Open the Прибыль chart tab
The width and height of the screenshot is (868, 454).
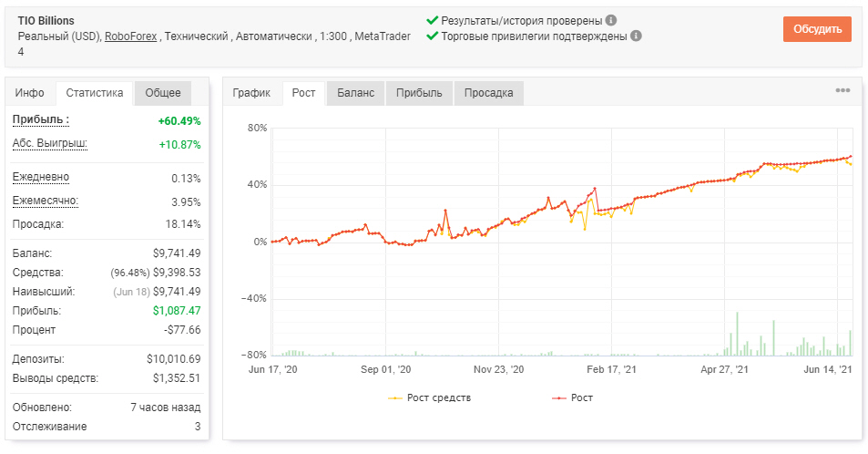pyautogui.click(x=419, y=93)
